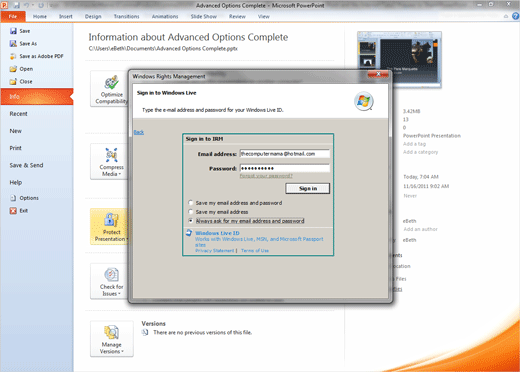This screenshot has width=520, height=372.
Task: Switch to the Home ribbon tab
Action: (40, 16)
